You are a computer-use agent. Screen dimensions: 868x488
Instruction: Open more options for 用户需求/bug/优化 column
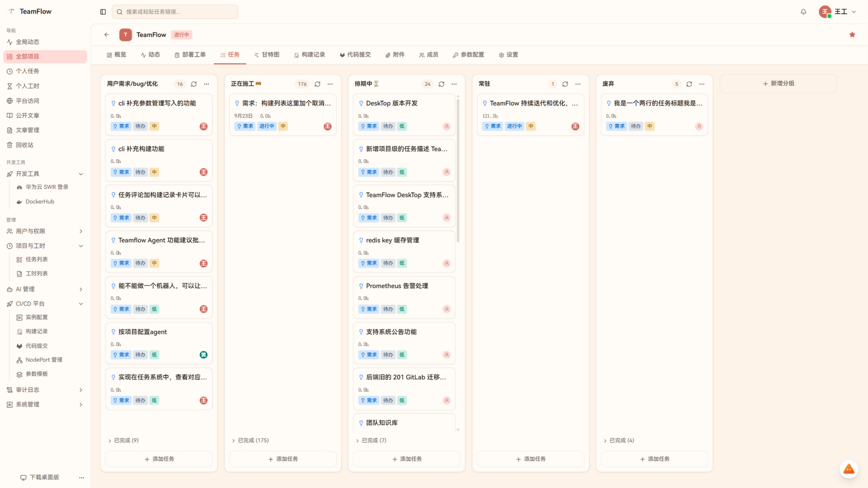(x=207, y=84)
